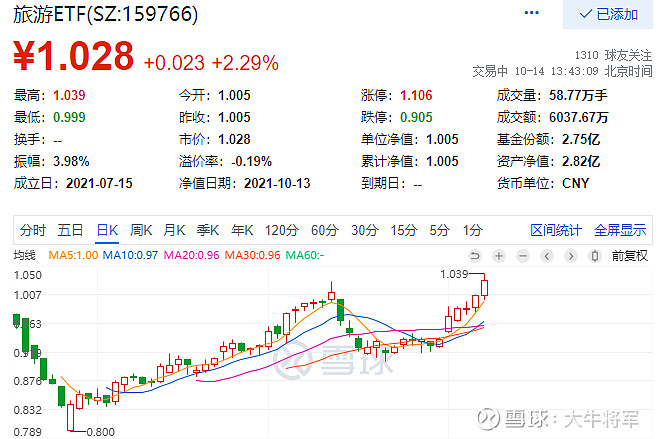Switch to the 120分 chart tab
659x439 pixels.
pyautogui.click(x=282, y=230)
